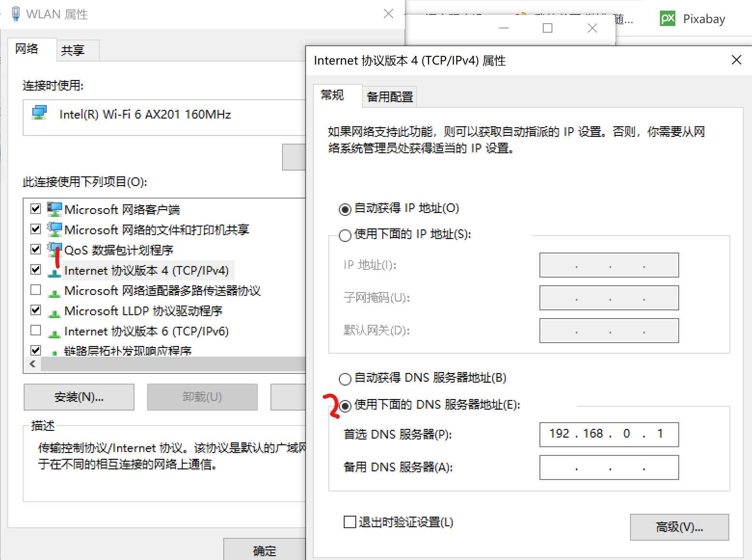This screenshot has width=752, height=560.
Task: Close the background window behind the dialog
Action: 592,28
